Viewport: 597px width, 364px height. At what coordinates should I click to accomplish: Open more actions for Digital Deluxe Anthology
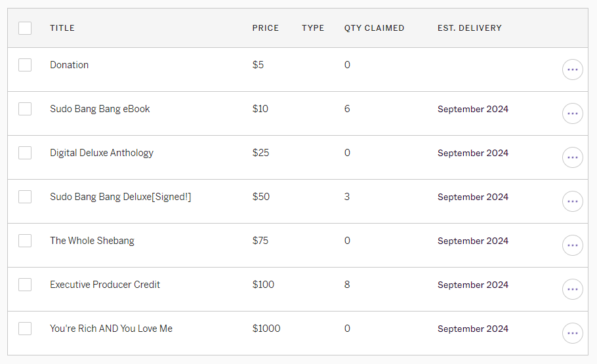572,157
